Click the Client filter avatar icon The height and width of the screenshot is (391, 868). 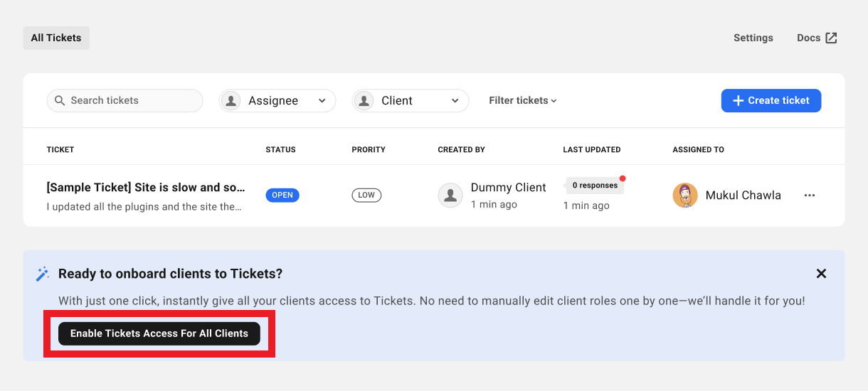[x=364, y=101]
